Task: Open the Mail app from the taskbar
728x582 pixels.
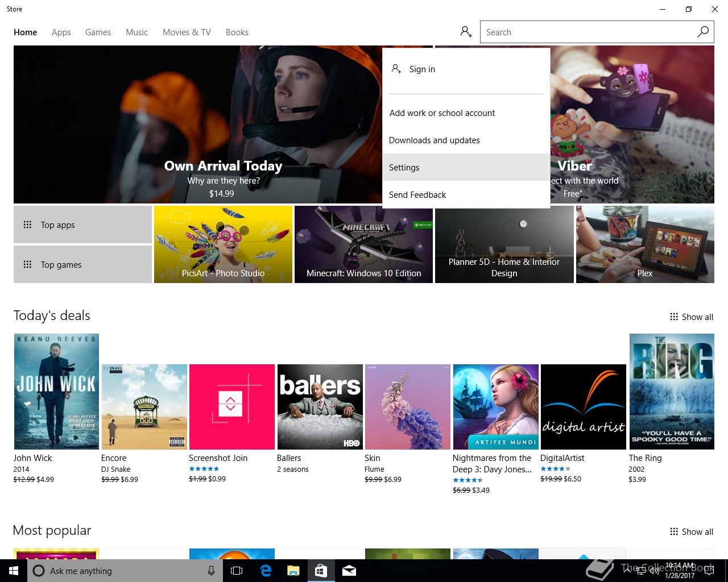Action: tap(349, 571)
